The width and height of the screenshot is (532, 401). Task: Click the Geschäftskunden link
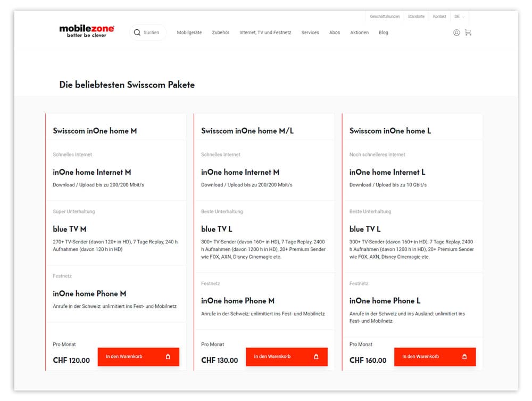coord(385,17)
